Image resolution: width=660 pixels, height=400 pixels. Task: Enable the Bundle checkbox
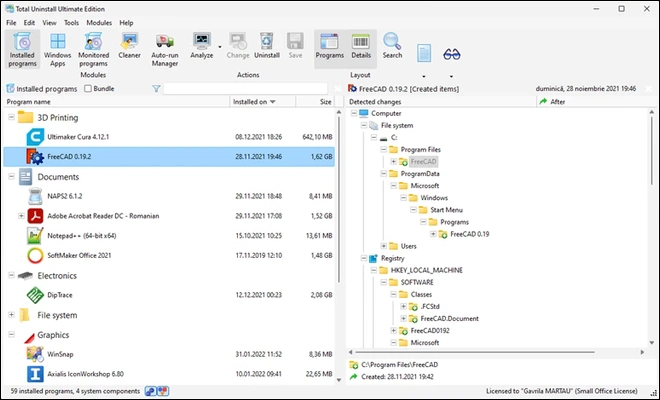(87, 89)
